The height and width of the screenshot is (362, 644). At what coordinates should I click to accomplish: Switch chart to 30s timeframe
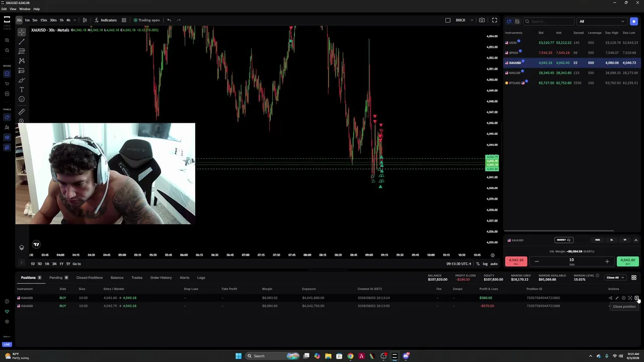coord(19,20)
